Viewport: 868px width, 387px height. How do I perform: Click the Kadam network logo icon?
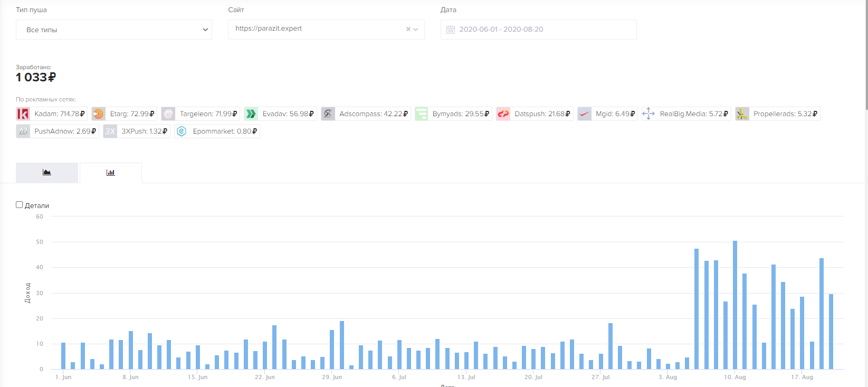click(23, 114)
